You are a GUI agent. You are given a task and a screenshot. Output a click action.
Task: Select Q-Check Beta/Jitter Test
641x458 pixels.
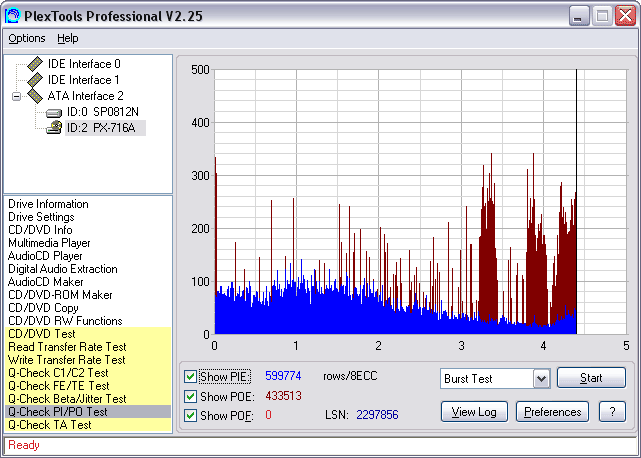[88, 399]
